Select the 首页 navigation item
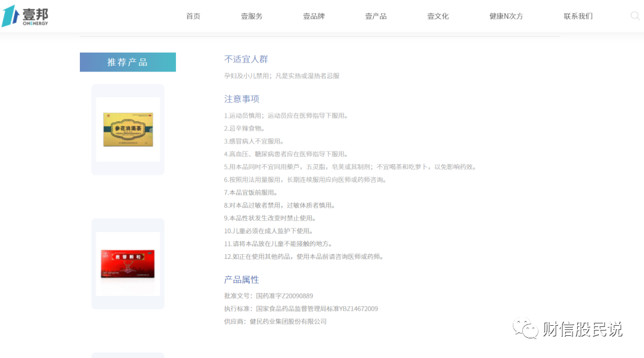The height and width of the screenshot is (358, 644). 193,16
